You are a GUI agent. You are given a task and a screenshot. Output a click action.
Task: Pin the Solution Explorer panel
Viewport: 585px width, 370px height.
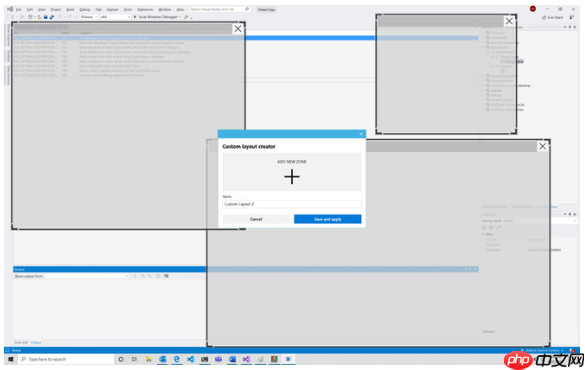click(570, 27)
